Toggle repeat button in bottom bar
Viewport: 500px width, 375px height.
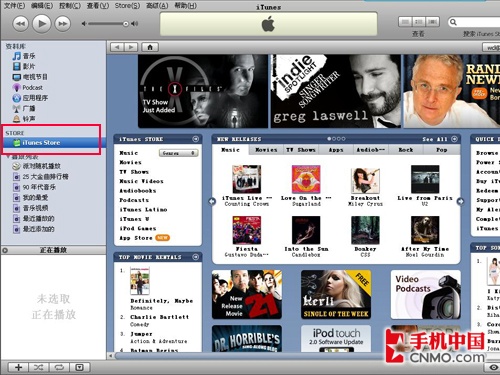pos(59,367)
